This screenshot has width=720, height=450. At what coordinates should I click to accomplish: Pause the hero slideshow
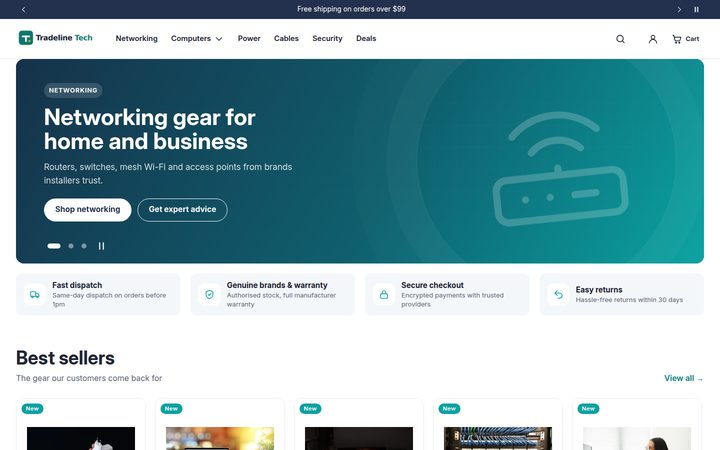[101, 246]
